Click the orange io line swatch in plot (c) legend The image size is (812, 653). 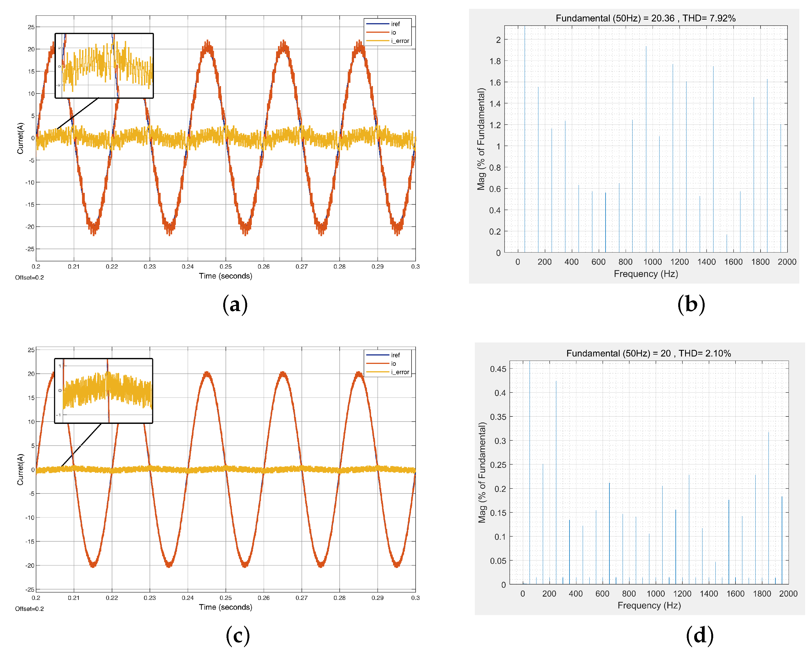tap(377, 364)
